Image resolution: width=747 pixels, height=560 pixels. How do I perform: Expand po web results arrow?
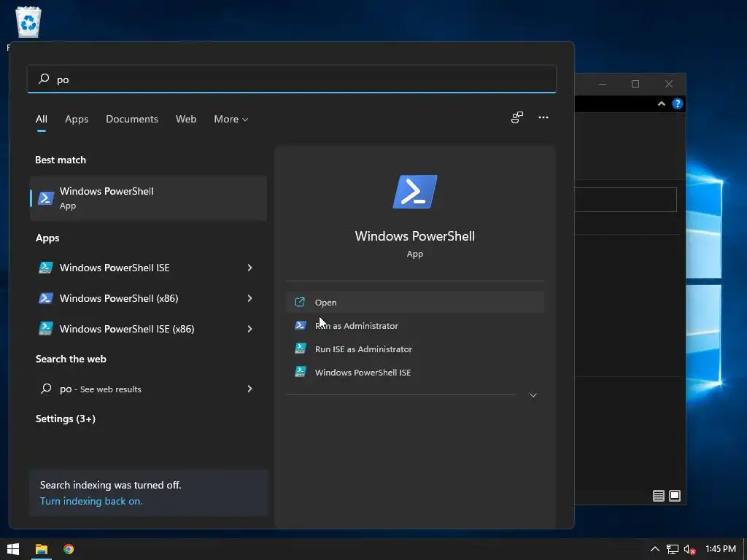[x=249, y=389]
